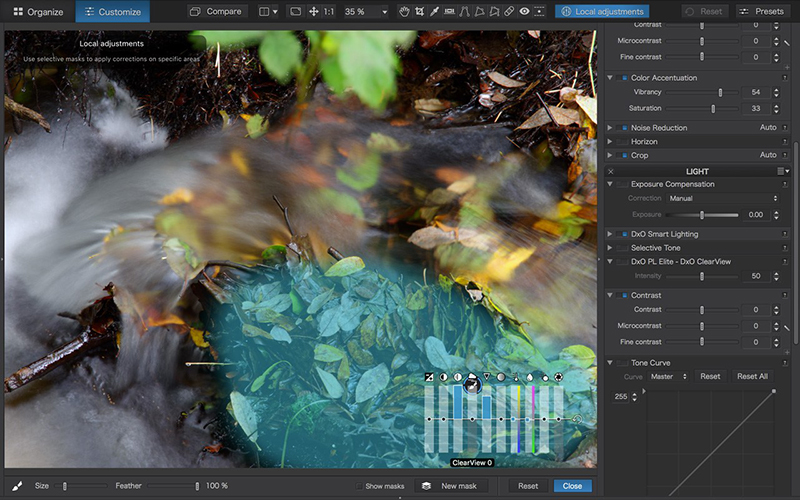Toggle Selective Tone enable switch
The height and width of the screenshot is (500, 800).
(x=621, y=248)
